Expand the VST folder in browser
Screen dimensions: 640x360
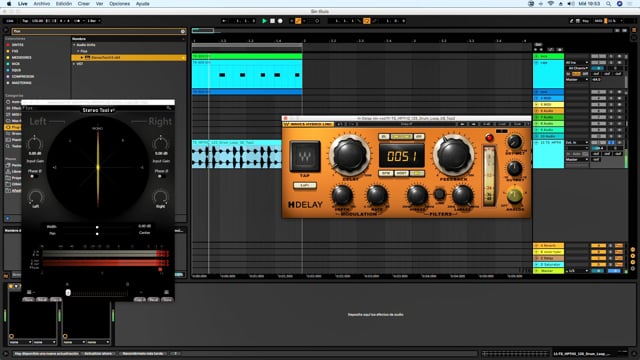(74, 64)
